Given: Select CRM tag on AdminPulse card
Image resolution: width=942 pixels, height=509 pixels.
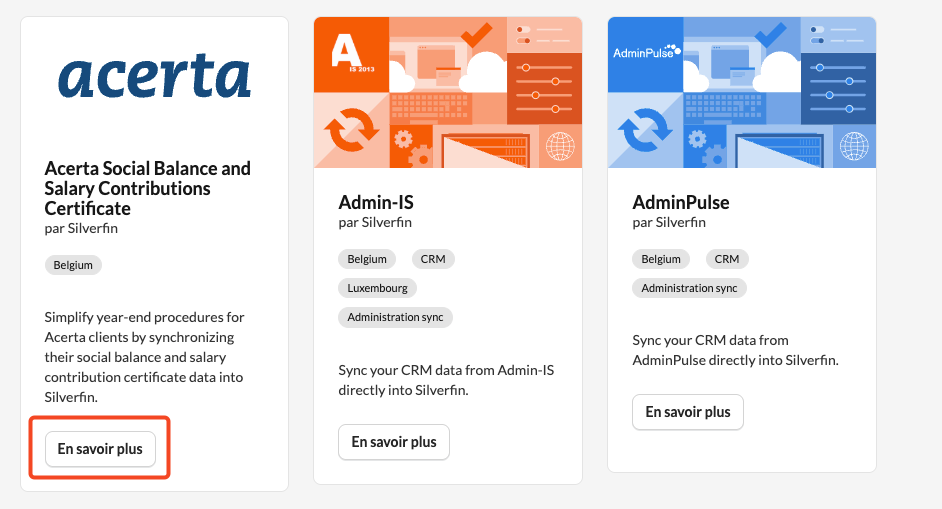Looking at the screenshot, I should pos(727,259).
